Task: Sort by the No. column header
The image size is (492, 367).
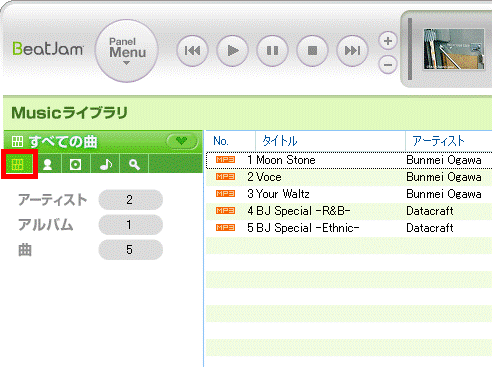Action: (x=230, y=141)
